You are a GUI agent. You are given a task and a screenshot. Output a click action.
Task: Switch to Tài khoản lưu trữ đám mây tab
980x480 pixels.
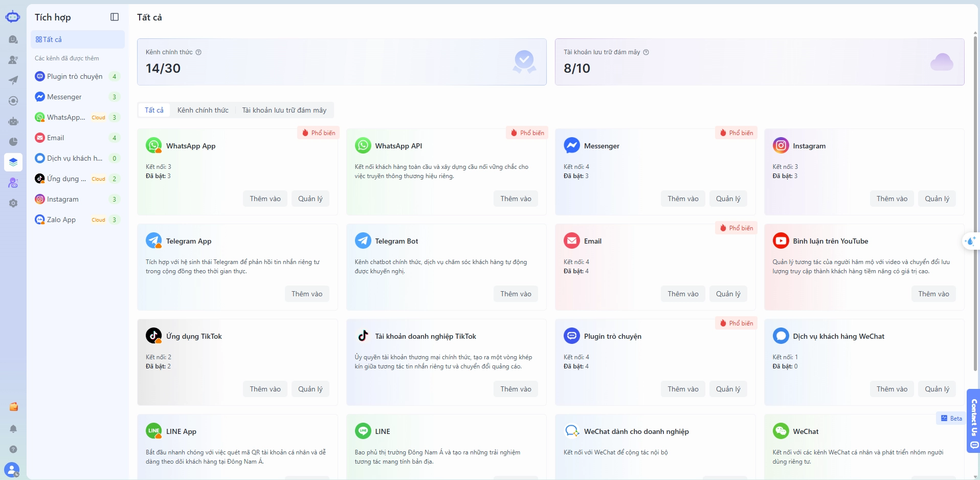pyautogui.click(x=284, y=110)
